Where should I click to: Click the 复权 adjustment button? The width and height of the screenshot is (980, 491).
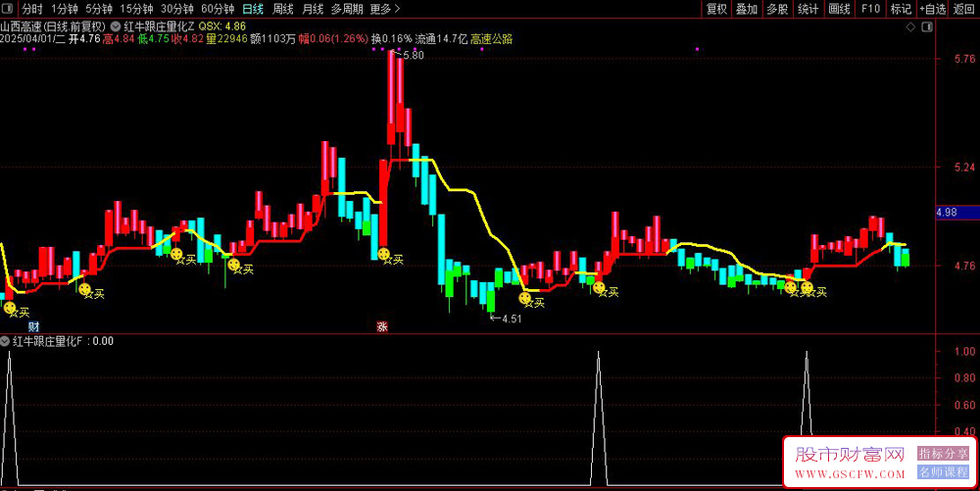(716, 9)
